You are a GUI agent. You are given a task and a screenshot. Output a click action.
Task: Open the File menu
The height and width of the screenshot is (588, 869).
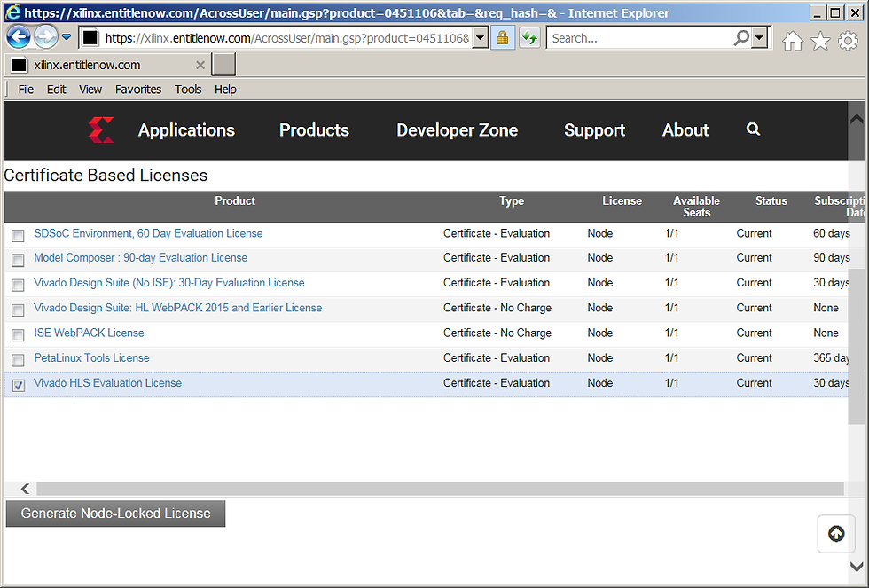(x=26, y=90)
